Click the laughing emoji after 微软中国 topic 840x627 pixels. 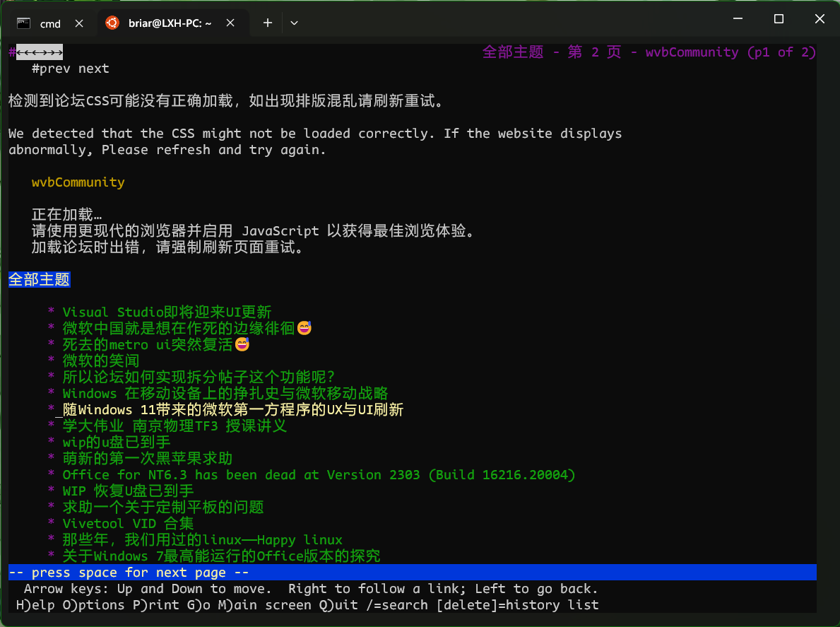(x=304, y=328)
